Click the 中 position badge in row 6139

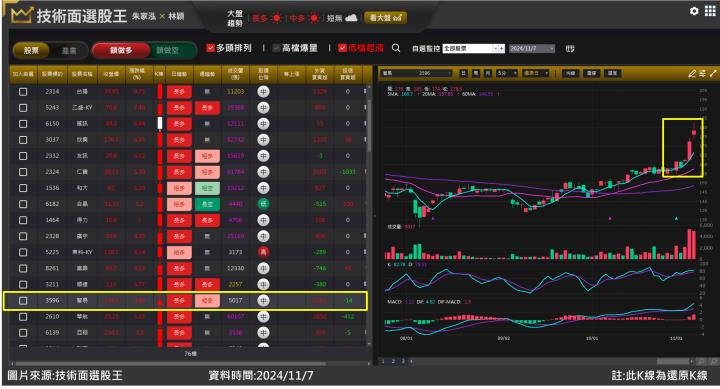coord(263,333)
